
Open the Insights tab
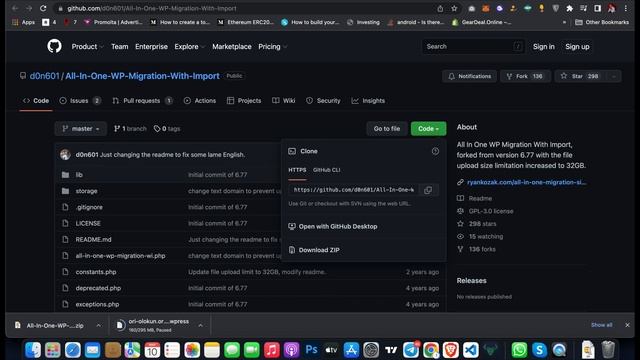368,101
